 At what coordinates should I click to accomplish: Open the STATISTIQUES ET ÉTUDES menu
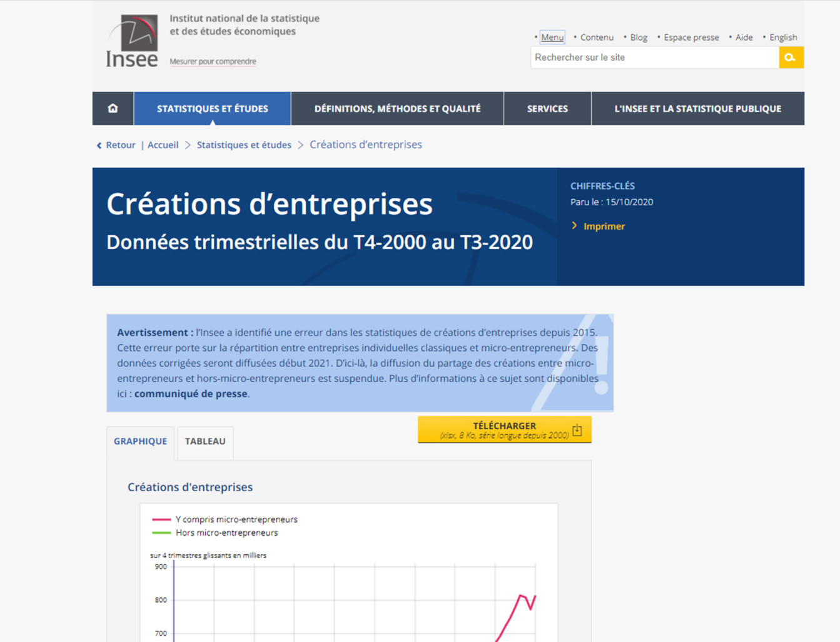click(213, 108)
